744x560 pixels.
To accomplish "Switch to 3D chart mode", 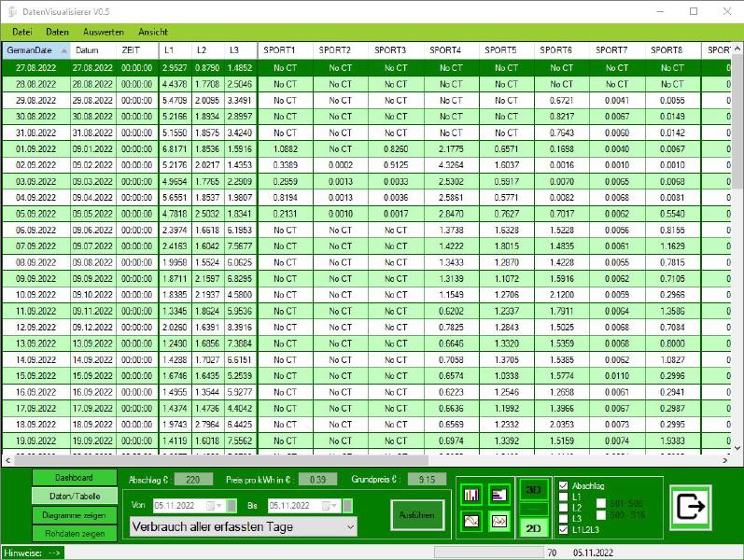I will tap(533, 490).
